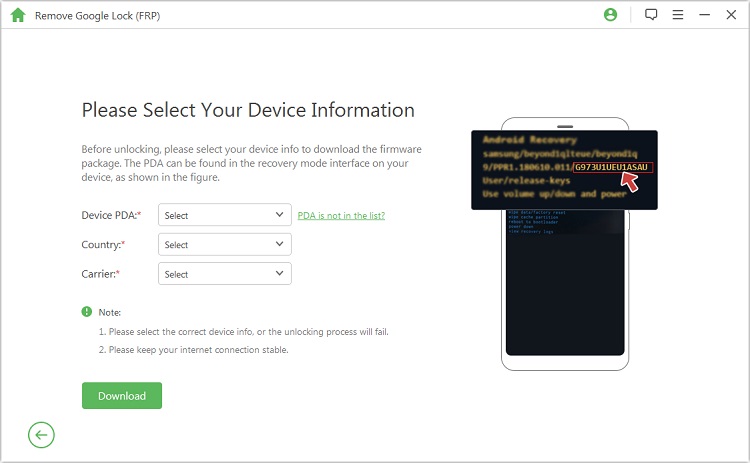Open the user account profile icon
Viewport: 750px width, 463px height.
click(611, 15)
